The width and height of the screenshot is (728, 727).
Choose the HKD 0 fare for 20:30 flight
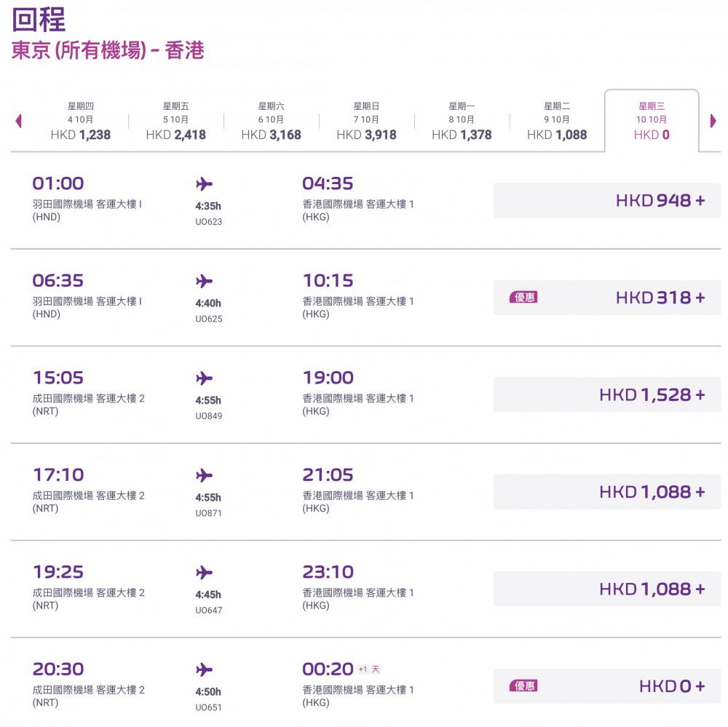[606, 686]
